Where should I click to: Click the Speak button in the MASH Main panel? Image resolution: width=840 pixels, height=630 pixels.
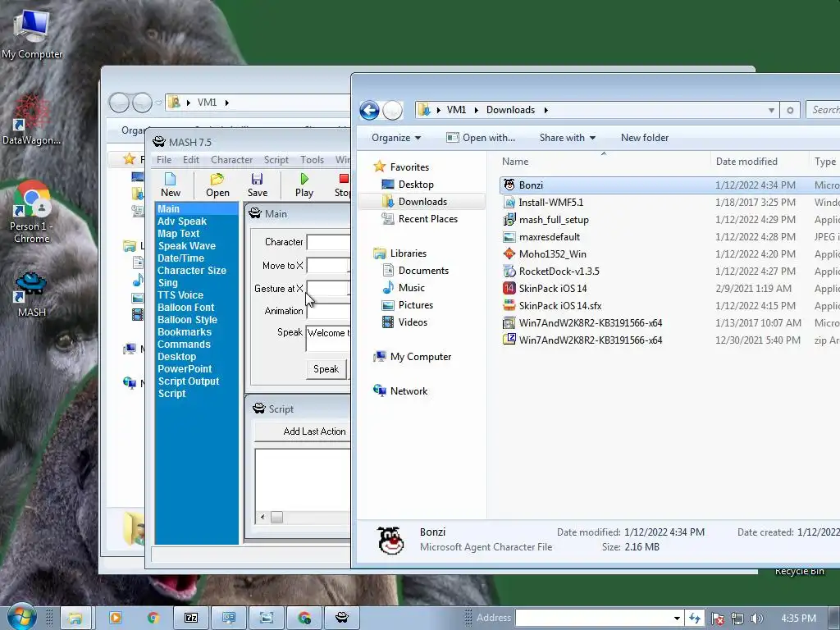(326, 369)
